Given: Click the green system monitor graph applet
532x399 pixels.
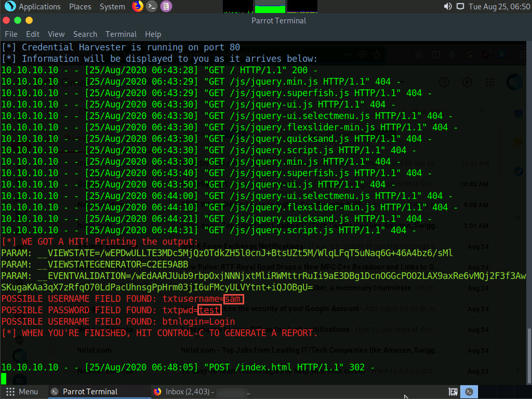Looking at the screenshot, I should click(270, 6).
